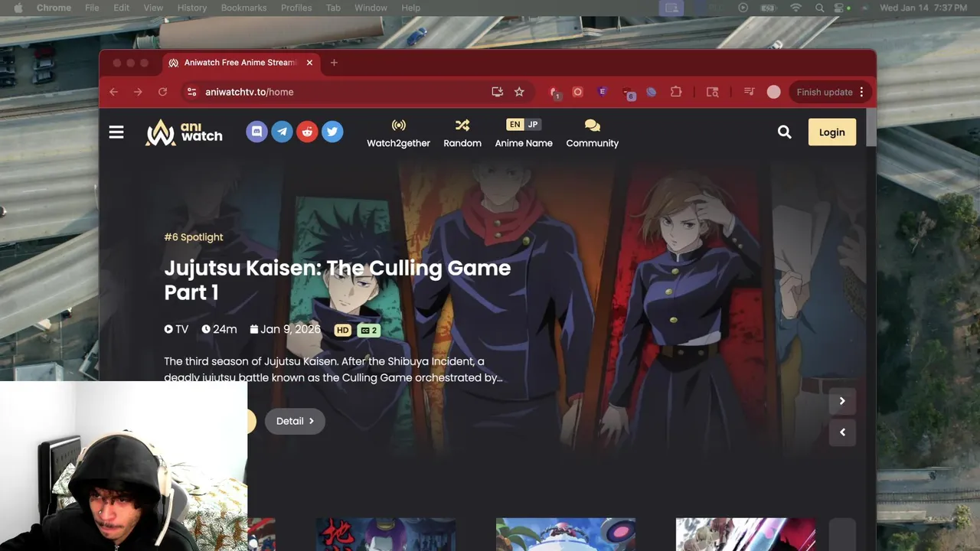Open Detail for Jujutsu Kaisen
980x551 pixels.
tap(295, 421)
